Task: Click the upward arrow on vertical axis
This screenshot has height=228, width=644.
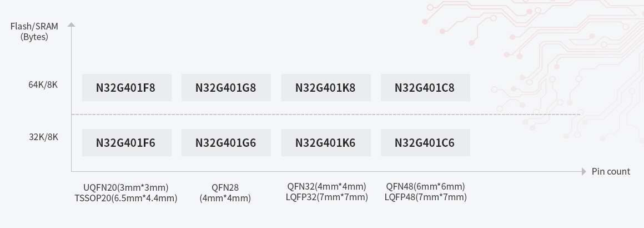Action: [x=71, y=25]
